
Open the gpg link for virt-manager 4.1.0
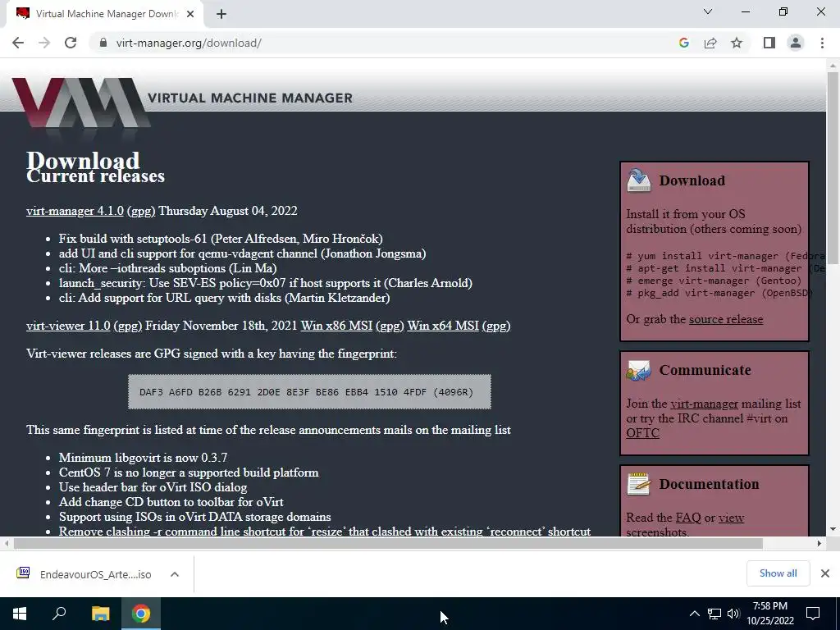[141, 211]
